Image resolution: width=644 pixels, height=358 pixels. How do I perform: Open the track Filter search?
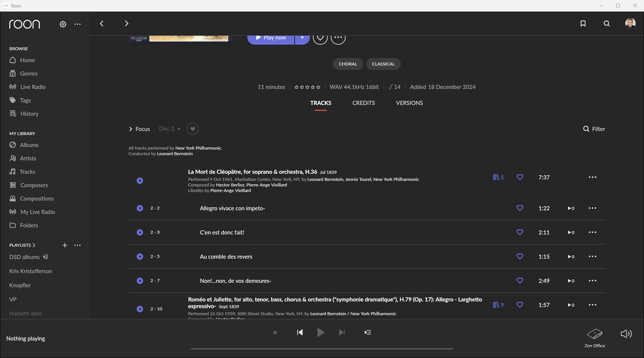(594, 129)
